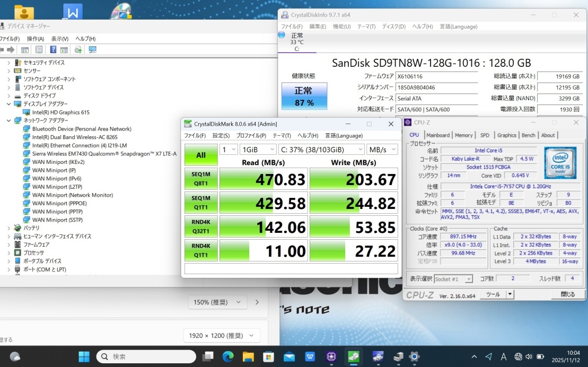Click the update driver toolbar icon
The width and height of the screenshot is (588, 367).
point(78,50)
